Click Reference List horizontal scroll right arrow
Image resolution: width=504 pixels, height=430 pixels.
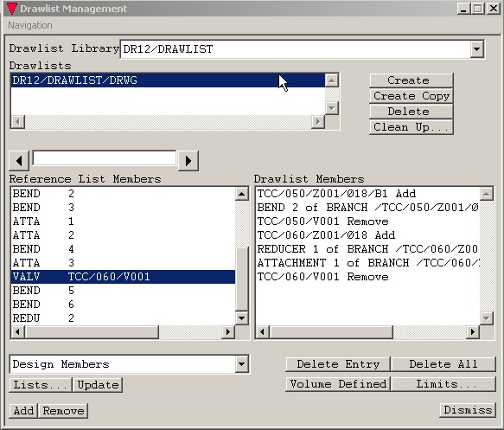228,331
